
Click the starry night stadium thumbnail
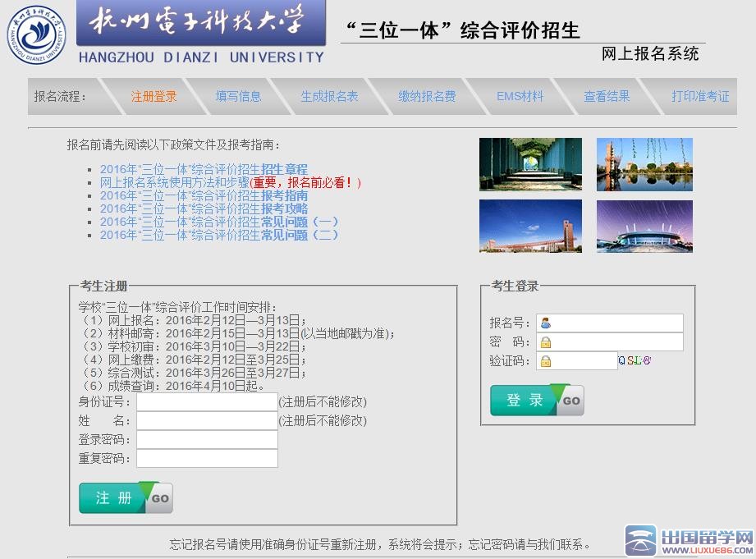[644, 227]
